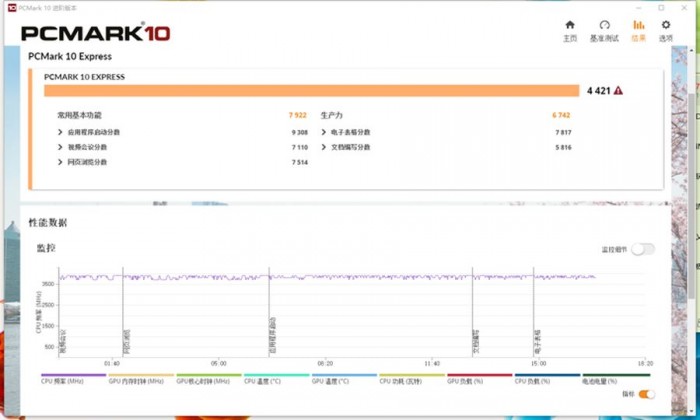Open the 选项 options gear icon
Screen dimensions: 700x420
[666, 27]
